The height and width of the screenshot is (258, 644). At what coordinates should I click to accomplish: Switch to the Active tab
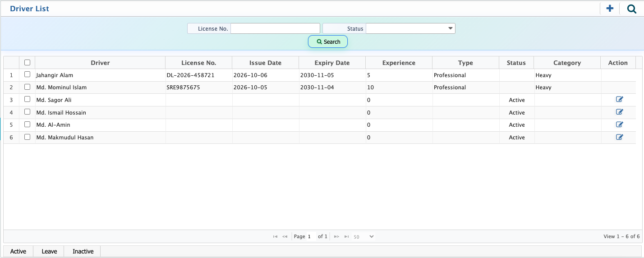pyautogui.click(x=18, y=251)
